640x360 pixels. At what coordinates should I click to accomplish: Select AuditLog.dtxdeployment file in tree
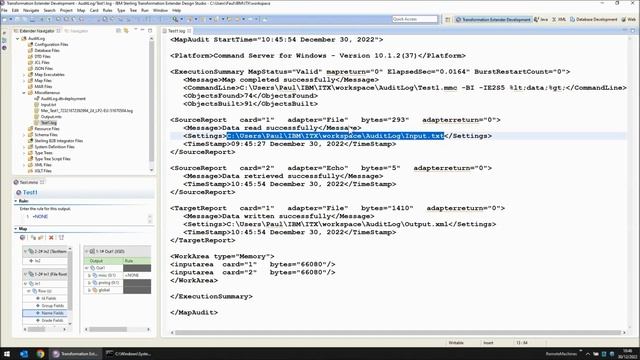(x=63, y=99)
